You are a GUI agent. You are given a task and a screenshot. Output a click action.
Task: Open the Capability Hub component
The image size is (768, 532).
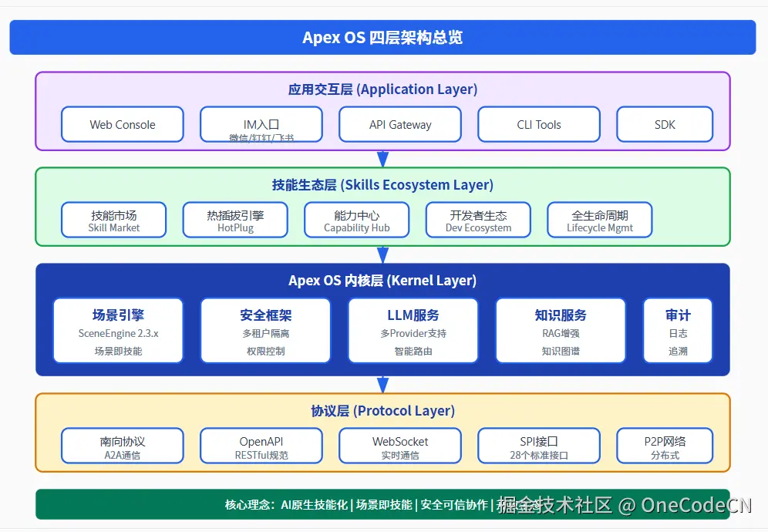[356, 220]
